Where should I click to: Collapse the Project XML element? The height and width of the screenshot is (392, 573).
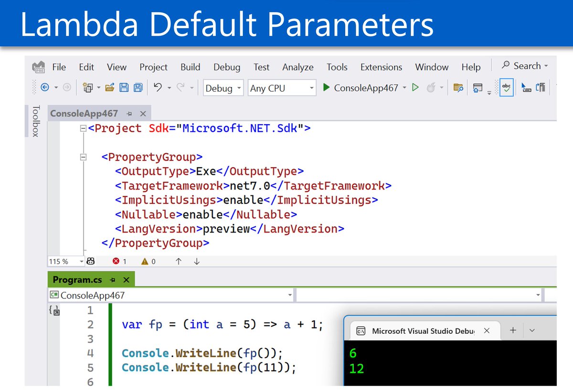click(84, 128)
